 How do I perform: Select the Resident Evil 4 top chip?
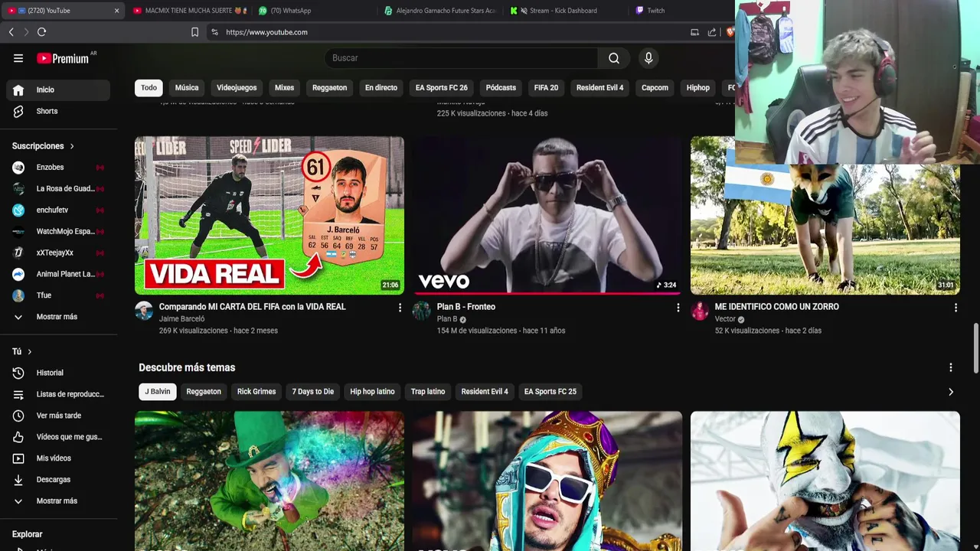(x=599, y=88)
